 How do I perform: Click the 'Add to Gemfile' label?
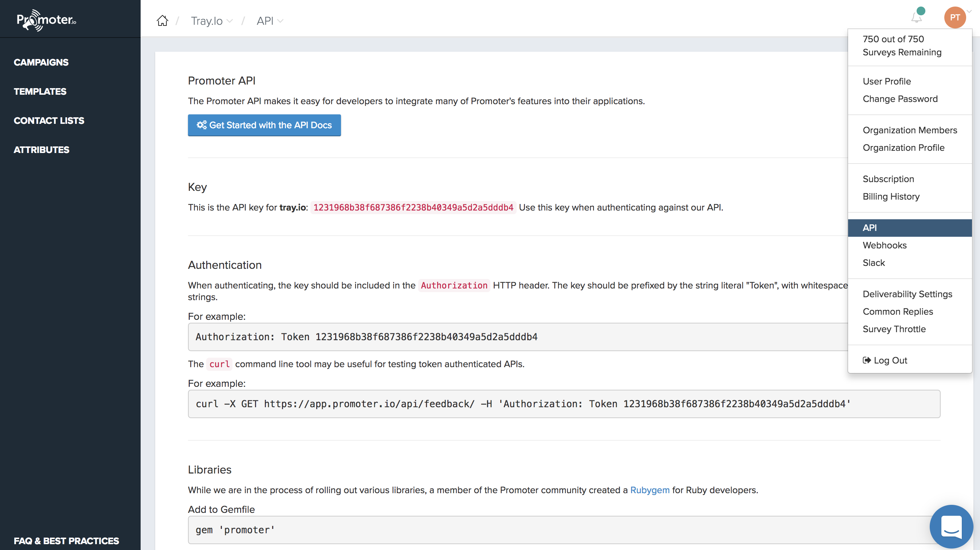point(221,509)
